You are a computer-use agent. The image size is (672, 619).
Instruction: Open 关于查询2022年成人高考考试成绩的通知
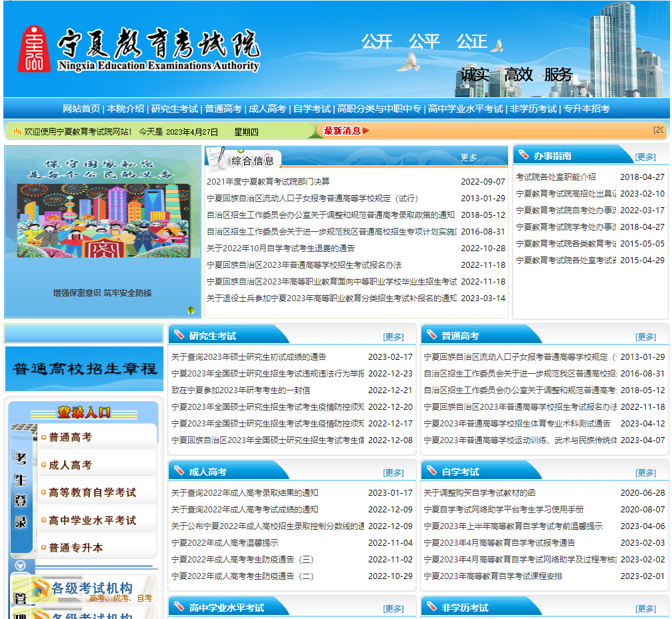(245, 510)
